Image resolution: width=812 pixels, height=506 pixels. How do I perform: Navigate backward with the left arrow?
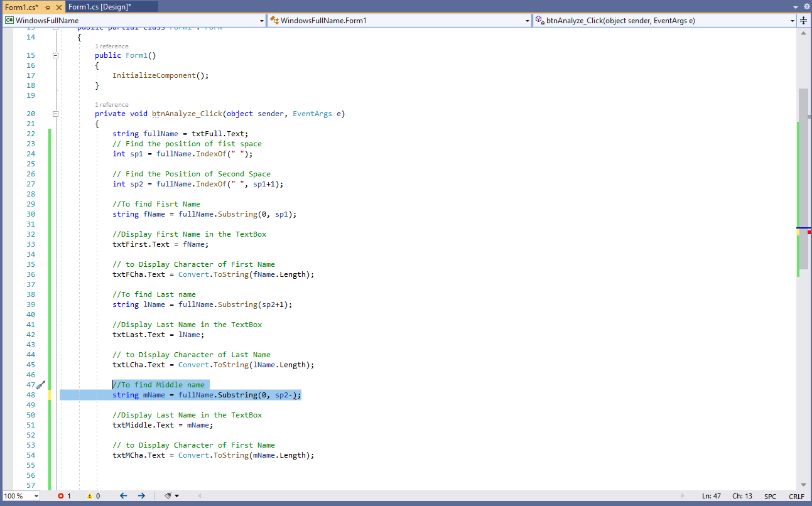point(124,496)
